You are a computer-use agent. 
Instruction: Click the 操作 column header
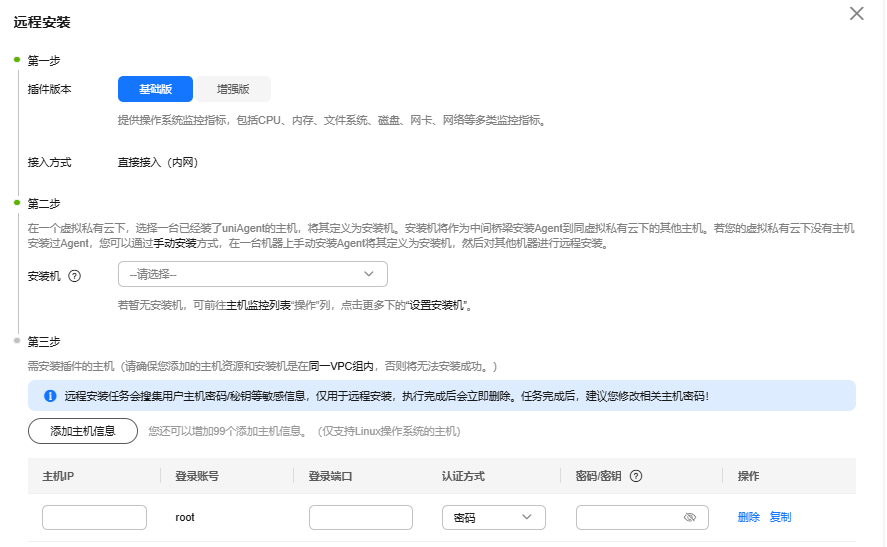click(748, 476)
